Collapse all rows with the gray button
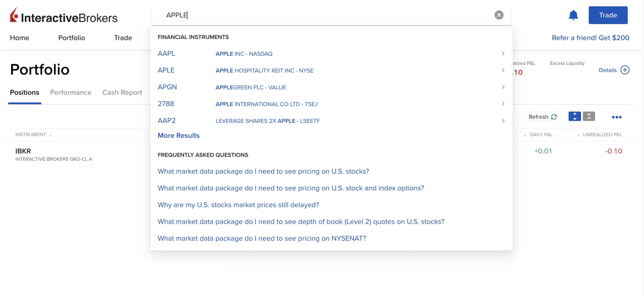This screenshot has width=644, height=296. point(589,116)
